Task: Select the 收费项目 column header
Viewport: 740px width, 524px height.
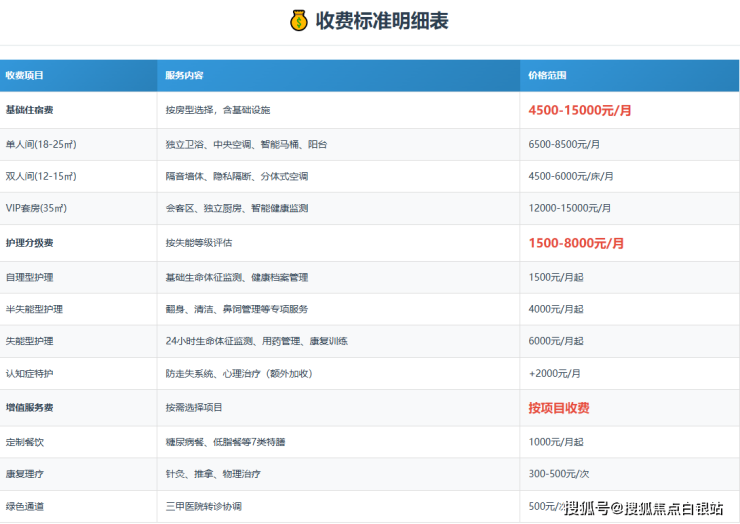Action: coord(25,75)
